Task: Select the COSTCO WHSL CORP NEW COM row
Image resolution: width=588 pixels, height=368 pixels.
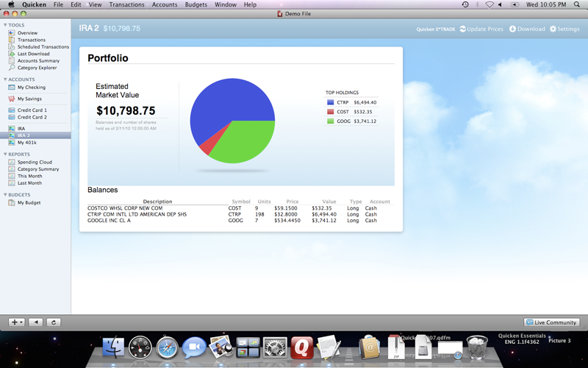Action: (241, 208)
